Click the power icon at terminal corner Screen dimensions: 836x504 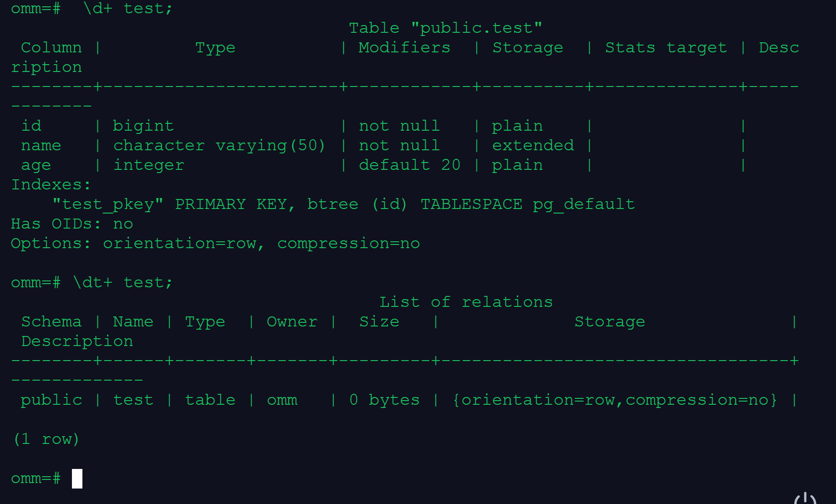(x=805, y=498)
